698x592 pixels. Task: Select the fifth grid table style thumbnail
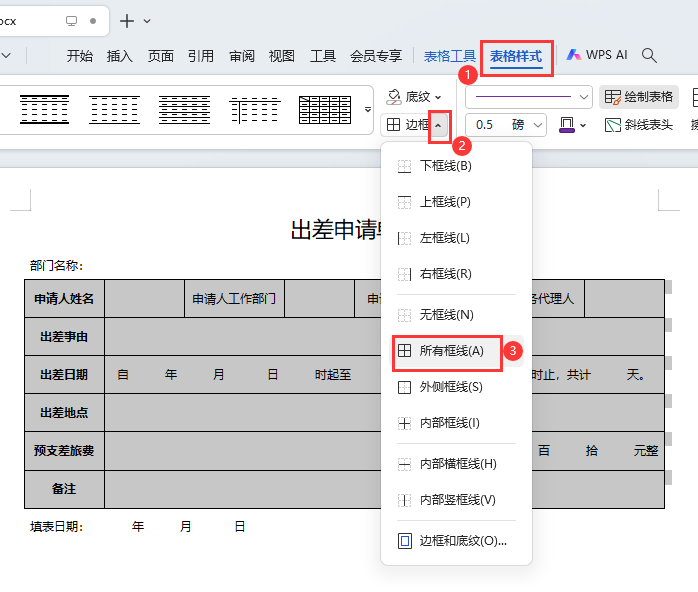(325, 109)
